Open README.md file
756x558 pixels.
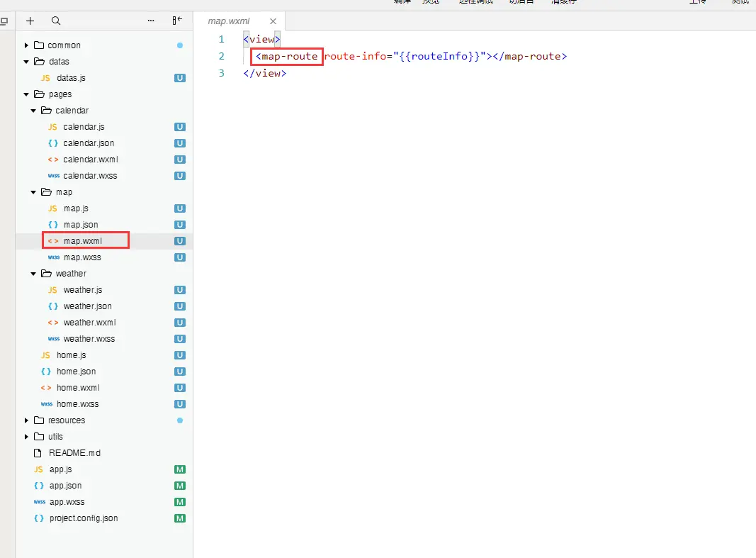[x=74, y=453]
